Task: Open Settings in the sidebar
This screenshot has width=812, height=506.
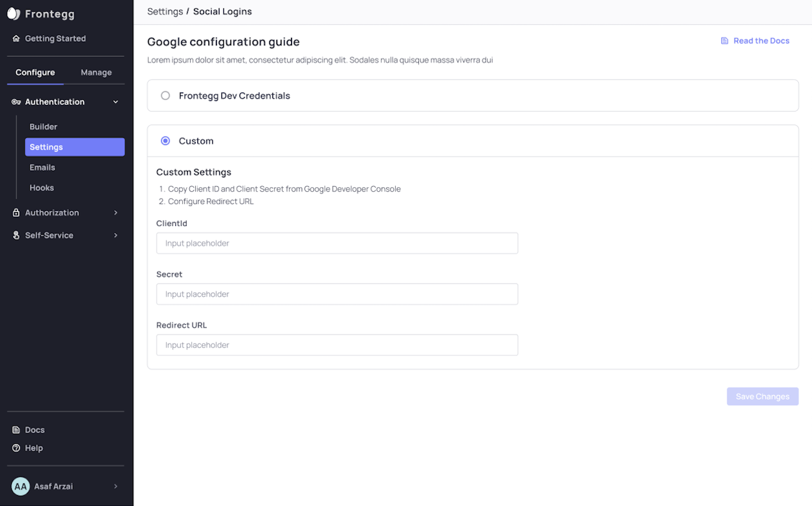Action: (x=74, y=147)
